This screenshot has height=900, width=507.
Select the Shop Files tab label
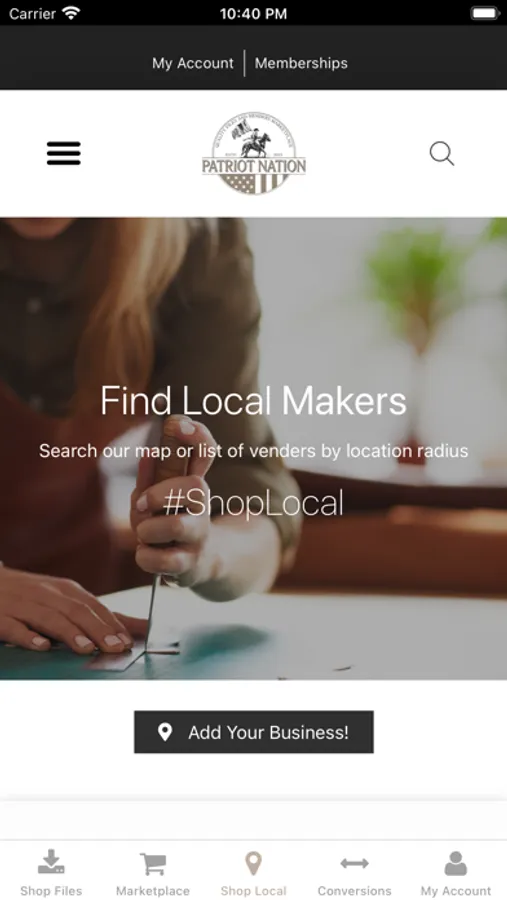tap(51, 891)
